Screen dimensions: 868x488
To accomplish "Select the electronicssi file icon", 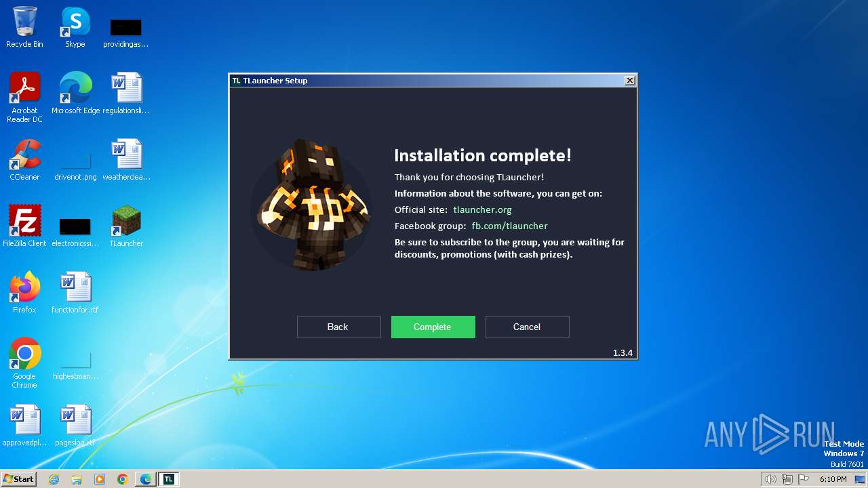I will [75, 231].
